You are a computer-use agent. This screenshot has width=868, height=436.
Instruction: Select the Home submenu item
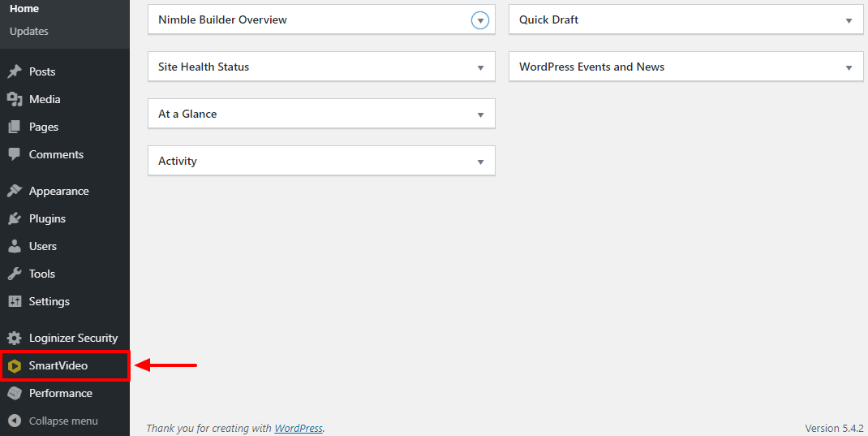(24, 9)
